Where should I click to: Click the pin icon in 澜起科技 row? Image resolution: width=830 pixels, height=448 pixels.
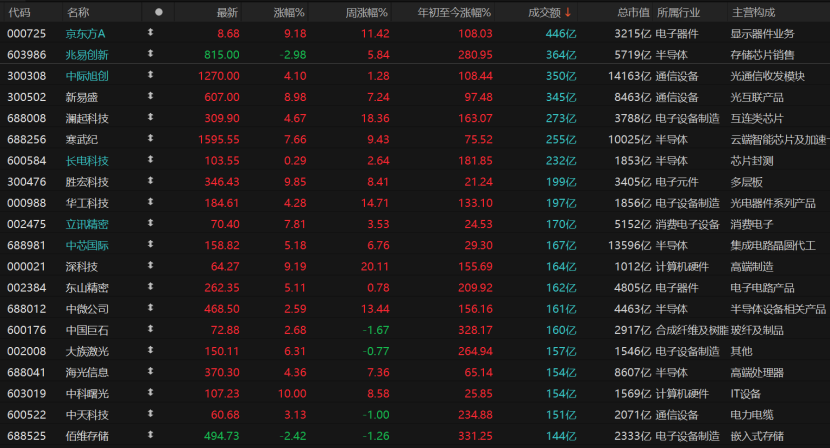pos(150,117)
